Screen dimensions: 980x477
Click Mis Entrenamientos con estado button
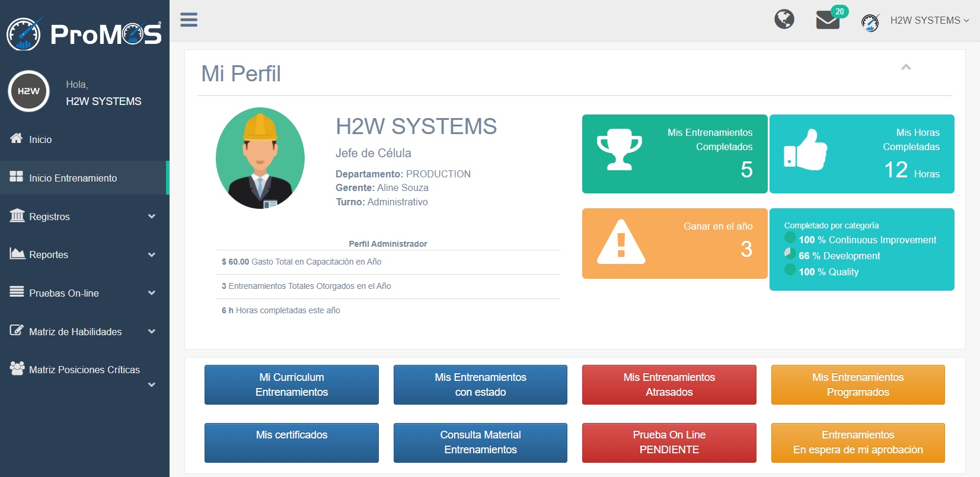click(480, 384)
